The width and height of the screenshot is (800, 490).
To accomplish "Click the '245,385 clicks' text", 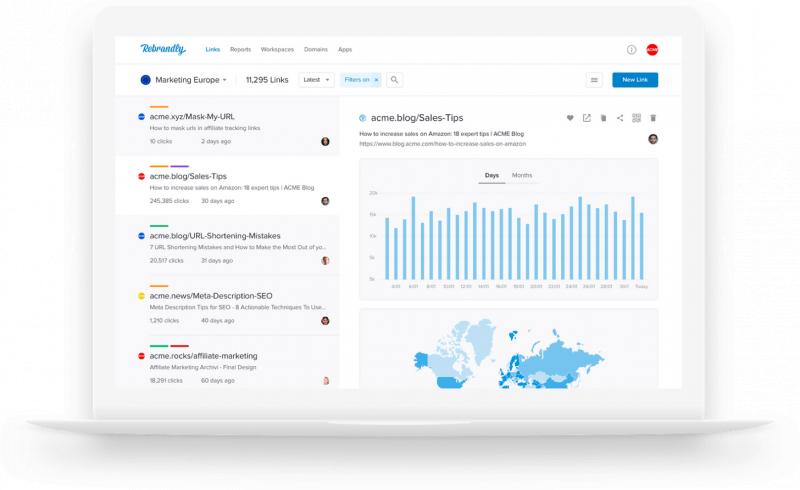I will [169, 201].
